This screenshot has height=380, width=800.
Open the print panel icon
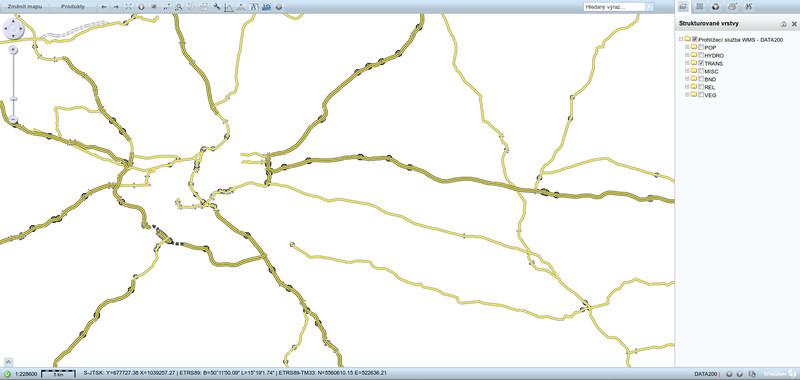pyautogui.click(x=732, y=7)
